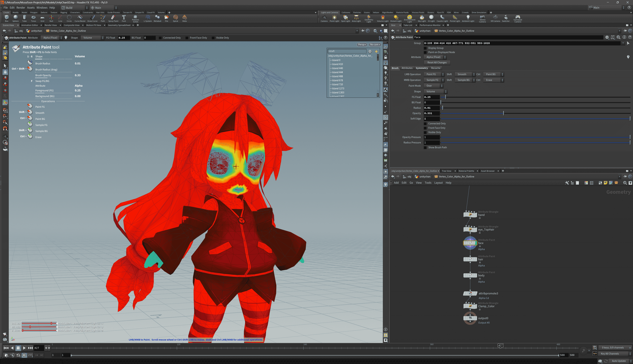The height and width of the screenshot is (364, 633).
Task: Open the Windows menu
Action: [x=42, y=8]
